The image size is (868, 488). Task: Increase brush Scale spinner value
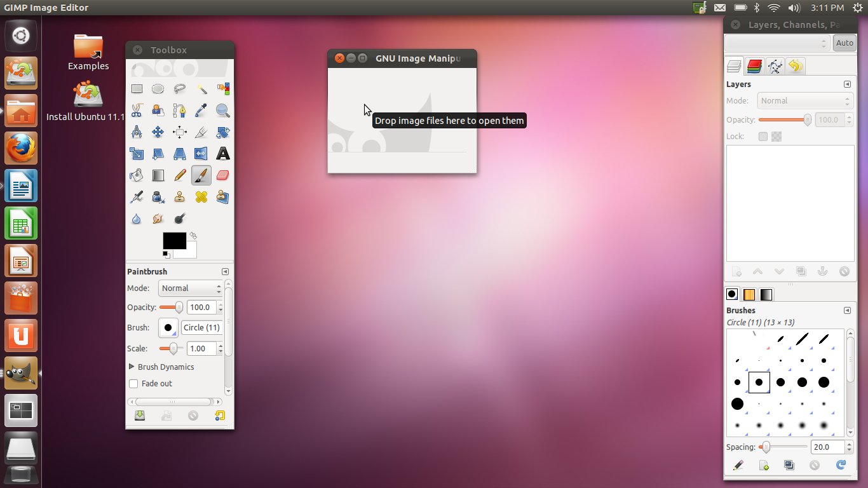(220, 346)
